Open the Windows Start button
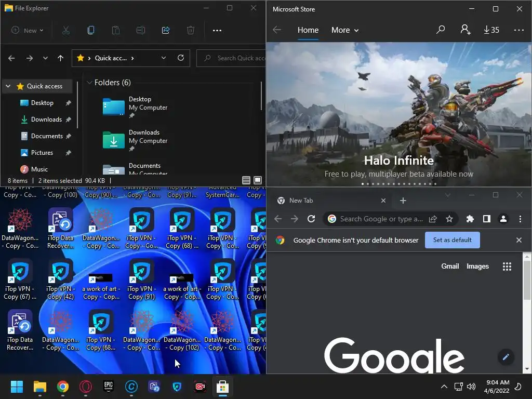 (x=17, y=387)
